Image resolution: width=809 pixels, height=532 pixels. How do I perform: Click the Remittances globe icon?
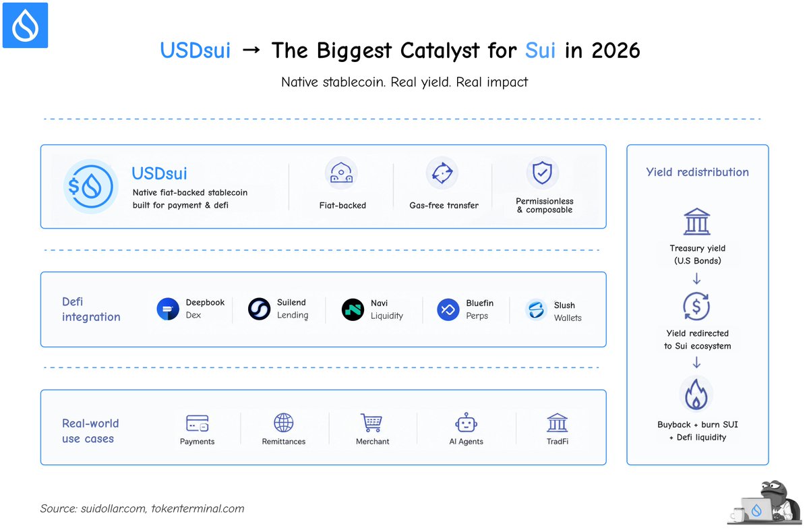tap(284, 423)
